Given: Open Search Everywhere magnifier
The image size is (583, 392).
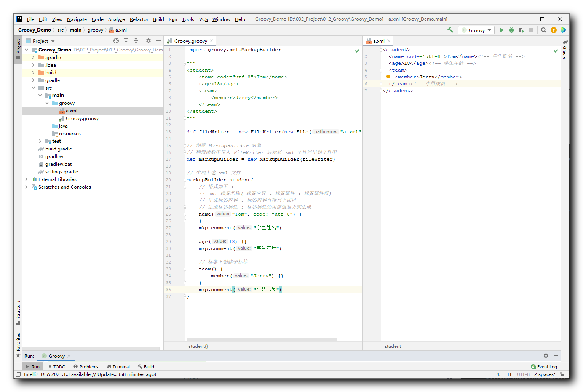Looking at the screenshot, I should (x=543, y=30).
